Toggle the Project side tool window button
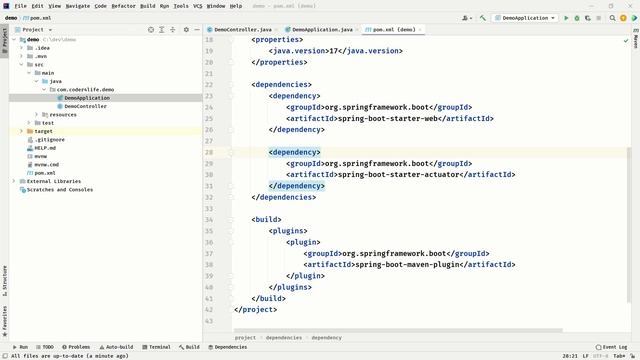640x360 pixels. tap(4, 40)
